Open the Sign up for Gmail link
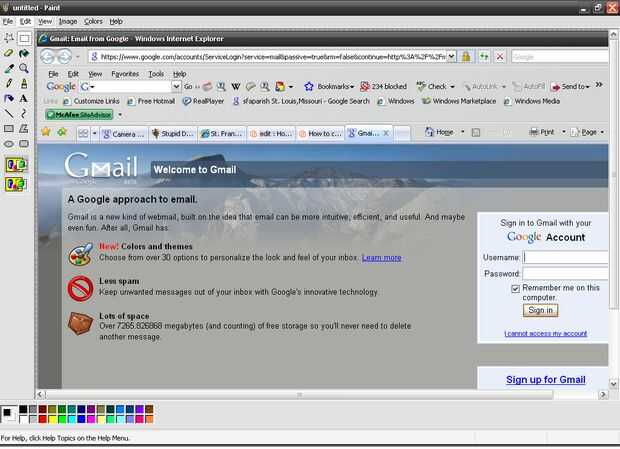The width and height of the screenshot is (620, 449). pos(546,379)
